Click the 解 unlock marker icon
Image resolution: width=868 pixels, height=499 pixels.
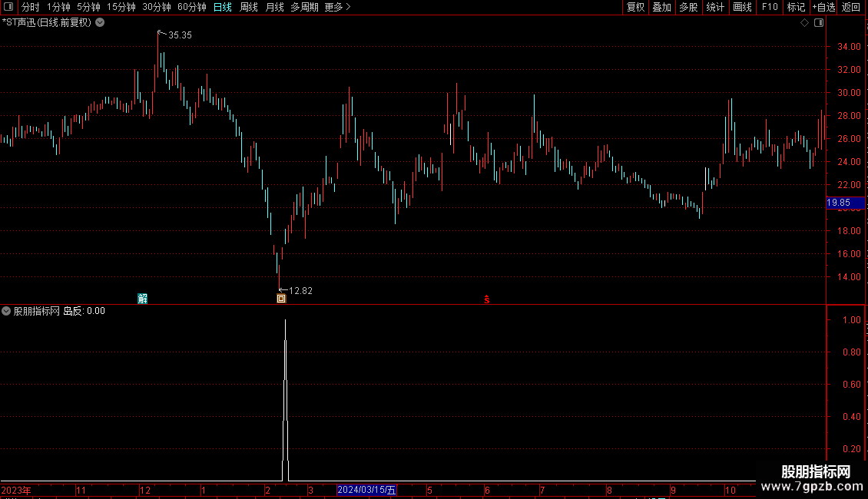coord(142,299)
